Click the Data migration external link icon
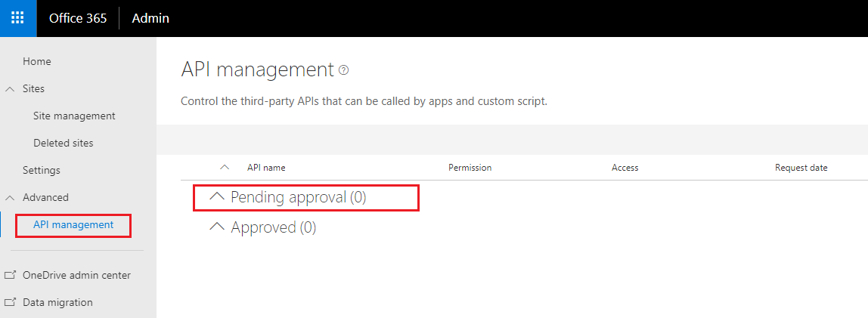Viewport: 868px width, 318px height. point(11,303)
